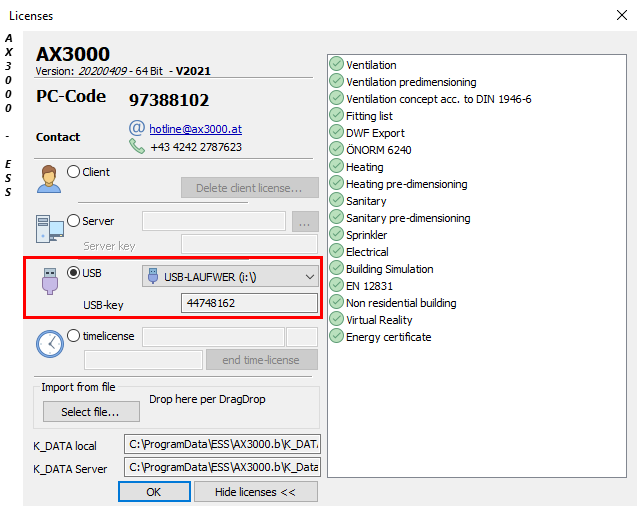Click check icon beside Electrical

(x=336, y=251)
